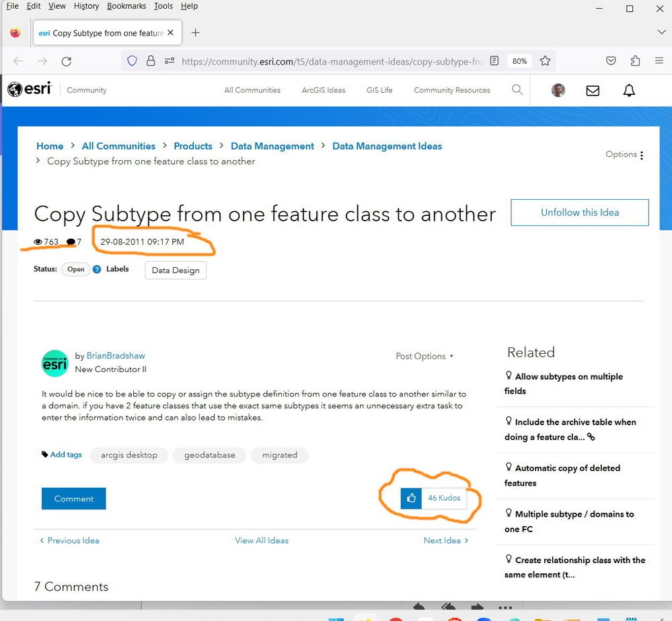Click the status help question-mark icon
Image resolution: width=672 pixels, height=621 pixels.
pyautogui.click(x=97, y=269)
